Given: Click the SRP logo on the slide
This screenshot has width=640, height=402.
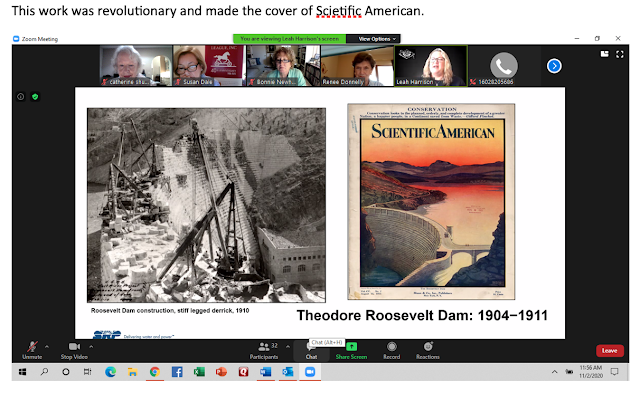Looking at the screenshot, I should coord(107,335).
